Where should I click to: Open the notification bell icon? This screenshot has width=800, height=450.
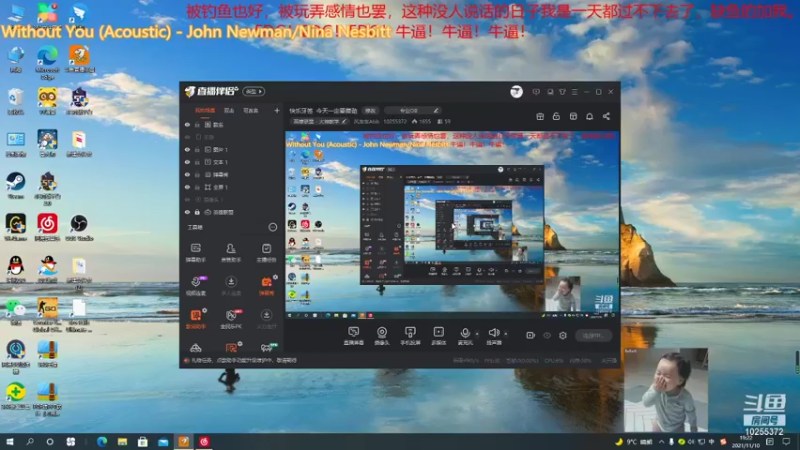pos(589,116)
